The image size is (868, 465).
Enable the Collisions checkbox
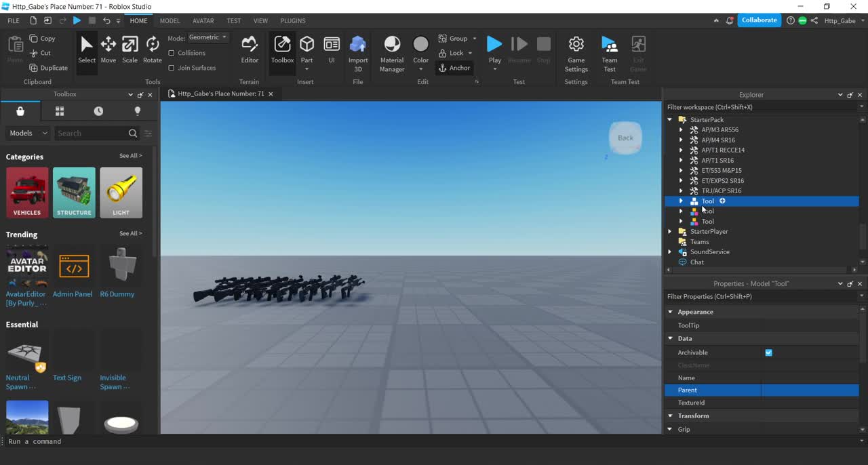pos(172,53)
